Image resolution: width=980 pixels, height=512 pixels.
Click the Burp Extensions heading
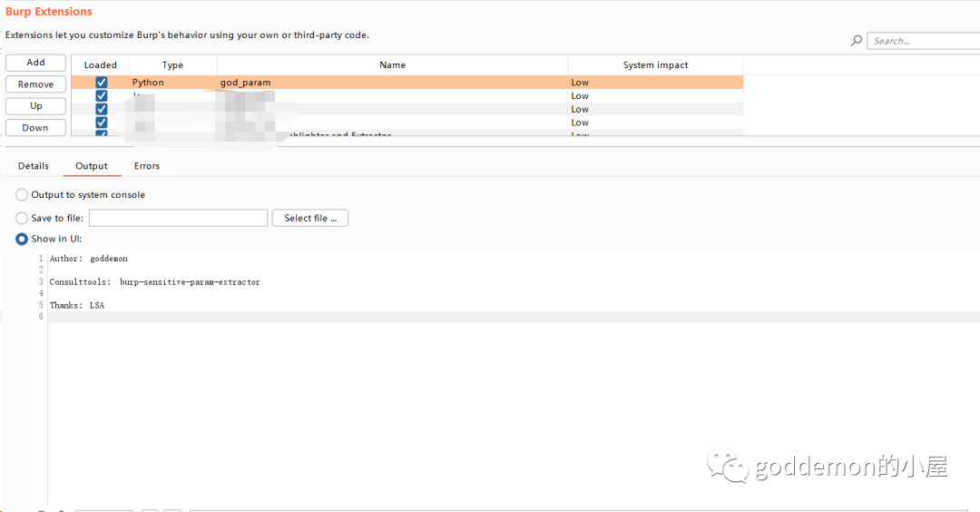click(x=49, y=11)
